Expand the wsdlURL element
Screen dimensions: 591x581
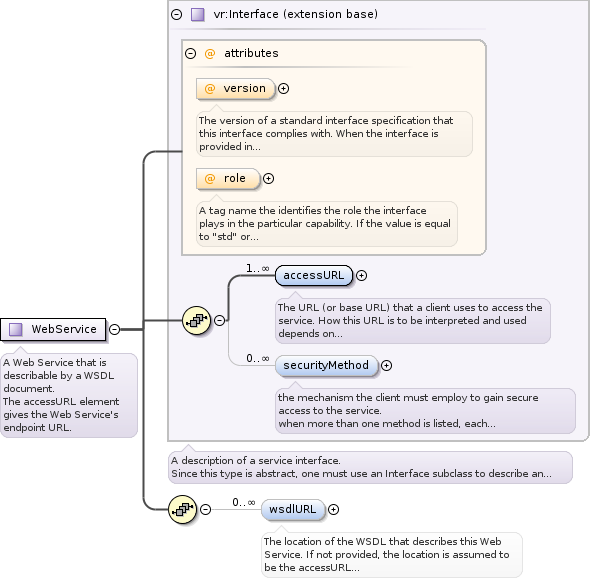[x=333, y=510]
